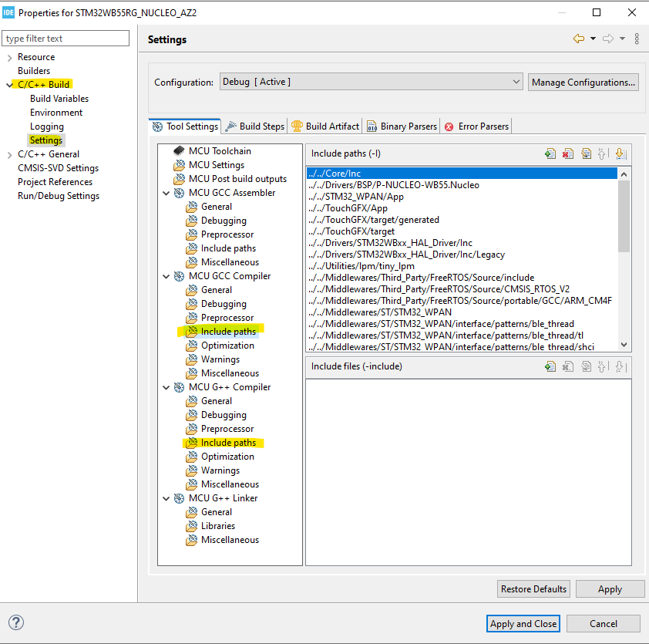Delete the selected include path
The image size is (649, 644).
(568, 154)
